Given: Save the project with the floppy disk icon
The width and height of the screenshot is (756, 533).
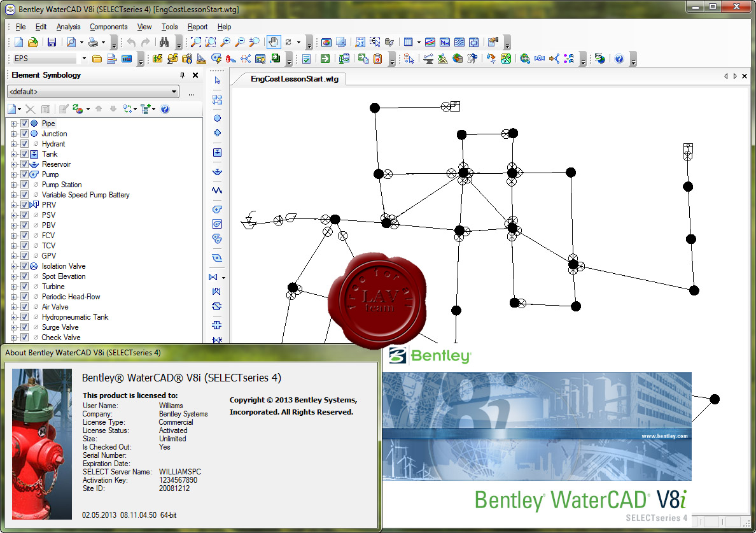Looking at the screenshot, I should click(52, 43).
